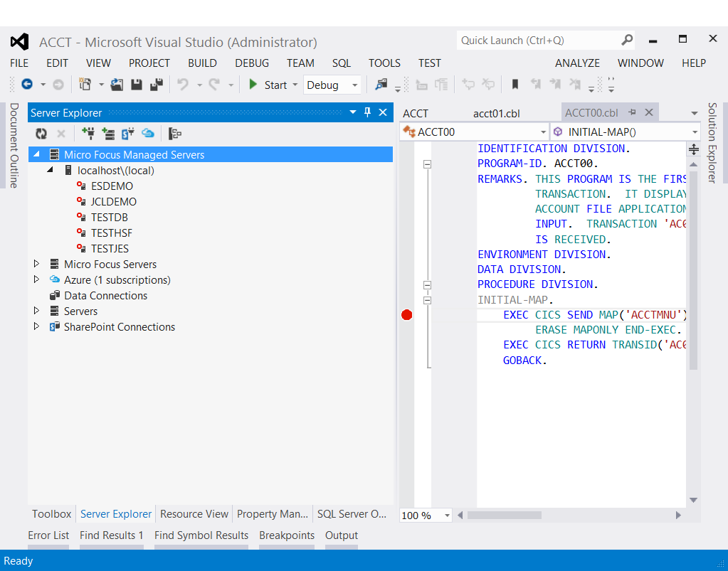Click the Connect to Server icon
Screen dimensions: 728x571
coord(108,133)
